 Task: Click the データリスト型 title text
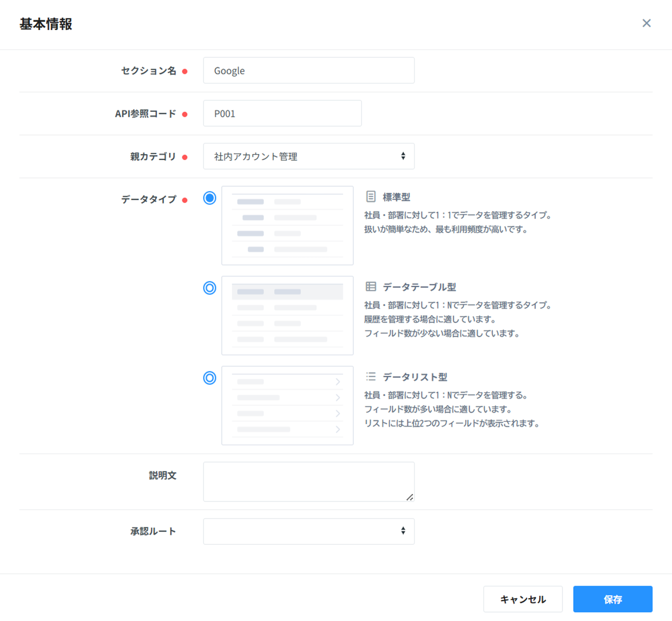415,377
